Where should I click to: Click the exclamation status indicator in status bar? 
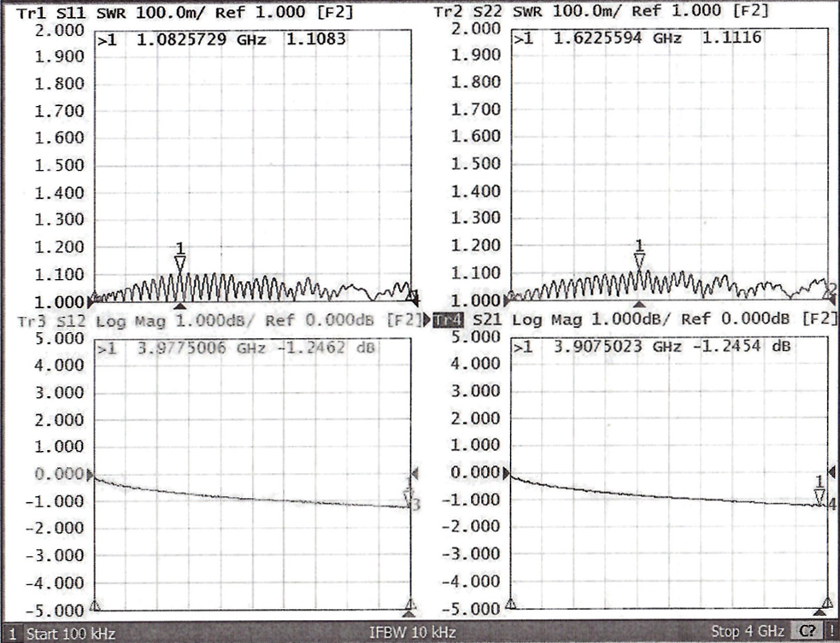pyautogui.click(x=830, y=633)
